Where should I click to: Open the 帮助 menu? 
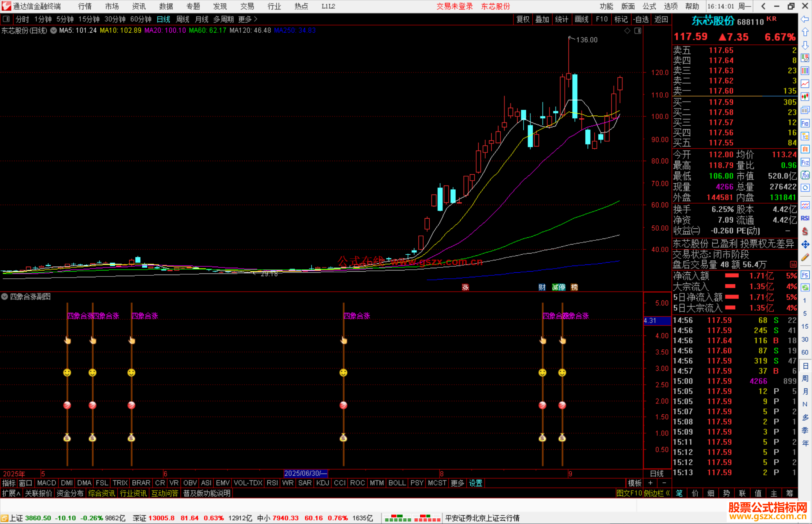click(692, 6)
